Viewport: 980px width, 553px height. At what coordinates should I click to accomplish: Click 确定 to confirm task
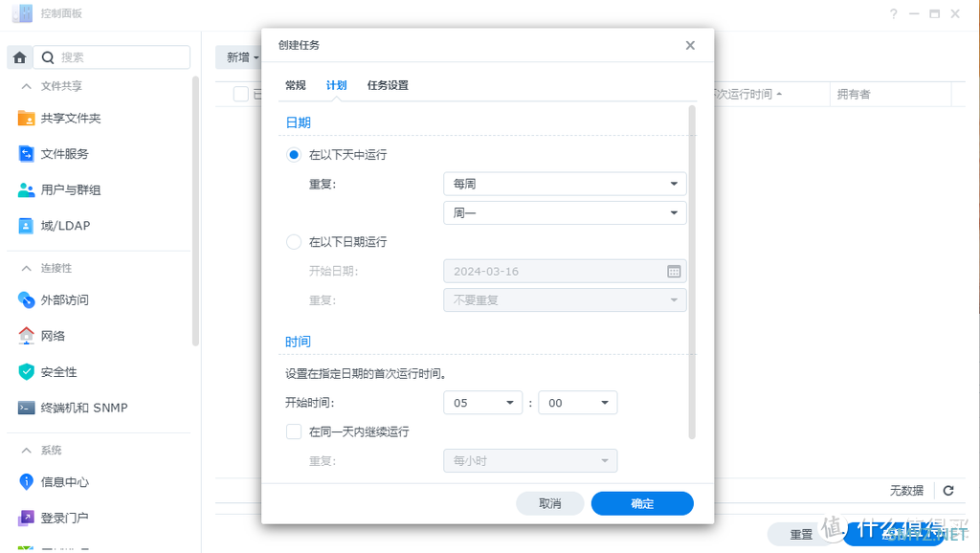pyautogui.click(x=642, y=503)
